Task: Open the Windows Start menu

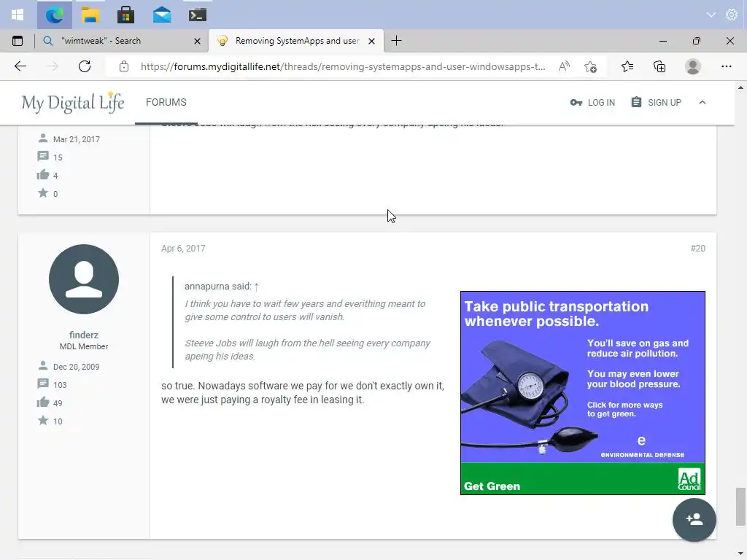Action: pyautogui.click(x=18, y=15)
